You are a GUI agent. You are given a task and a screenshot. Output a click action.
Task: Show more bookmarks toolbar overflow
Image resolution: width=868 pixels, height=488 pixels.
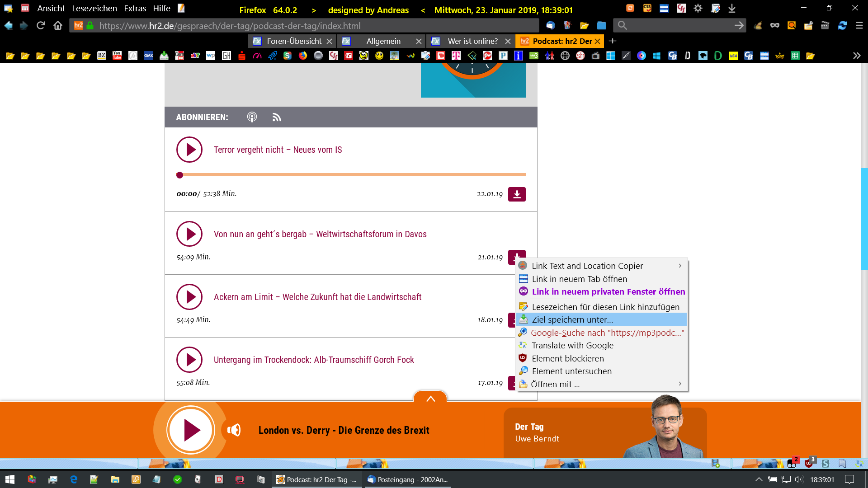pos(856,56)
